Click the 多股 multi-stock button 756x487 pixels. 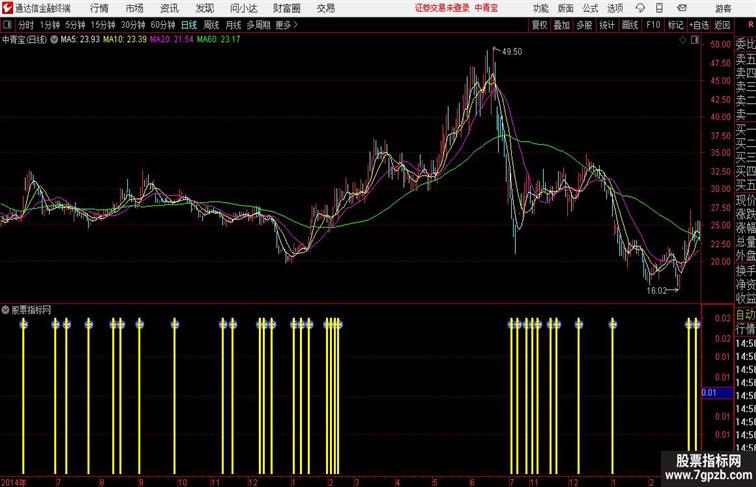point(584,25)
